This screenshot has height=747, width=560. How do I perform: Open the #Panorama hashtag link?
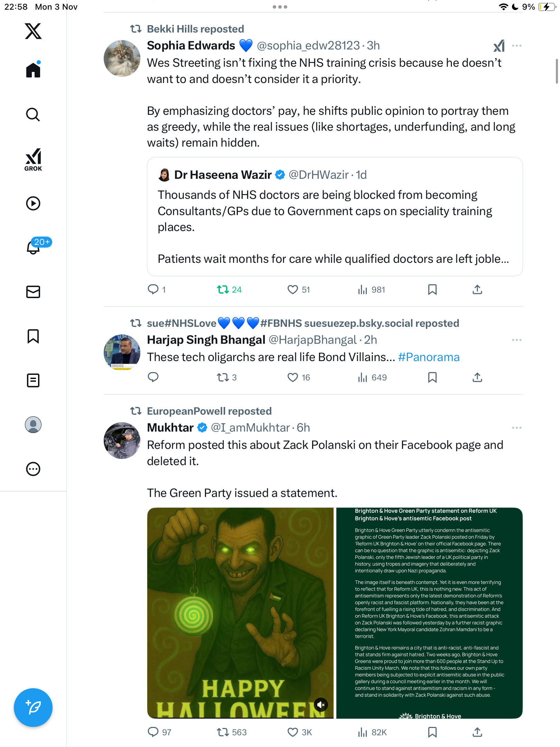tap(429, 357)
